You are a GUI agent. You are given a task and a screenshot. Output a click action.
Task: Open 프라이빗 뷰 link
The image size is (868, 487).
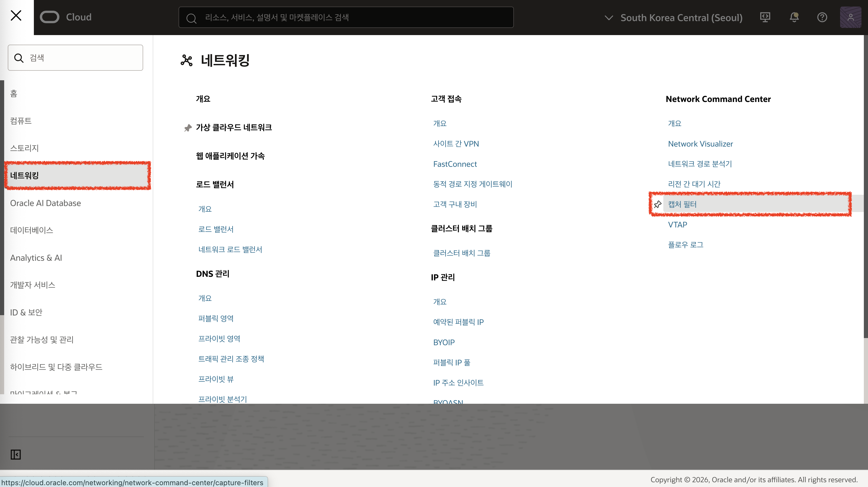click(x=216, y=379)
